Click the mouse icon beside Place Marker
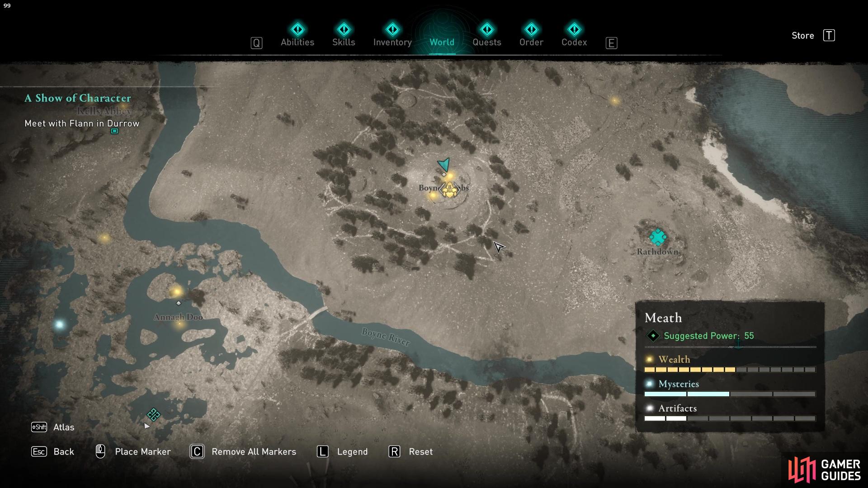868x488 pixels. (x=100, y=451)
